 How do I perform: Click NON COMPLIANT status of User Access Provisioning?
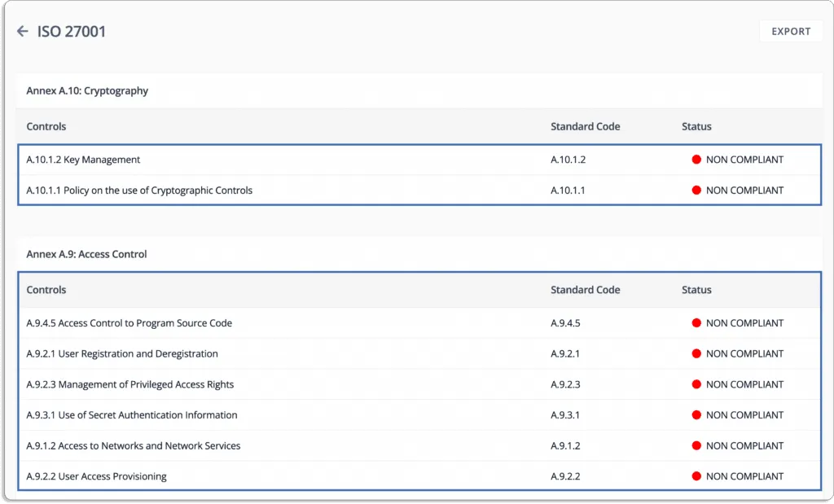point(744,476)
